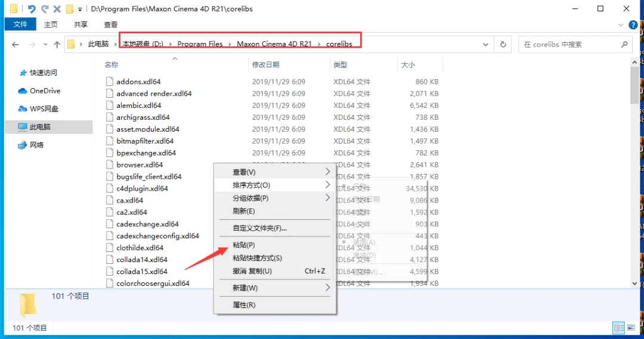Switch to the 查看 ribbon tab

coord(110,24)
